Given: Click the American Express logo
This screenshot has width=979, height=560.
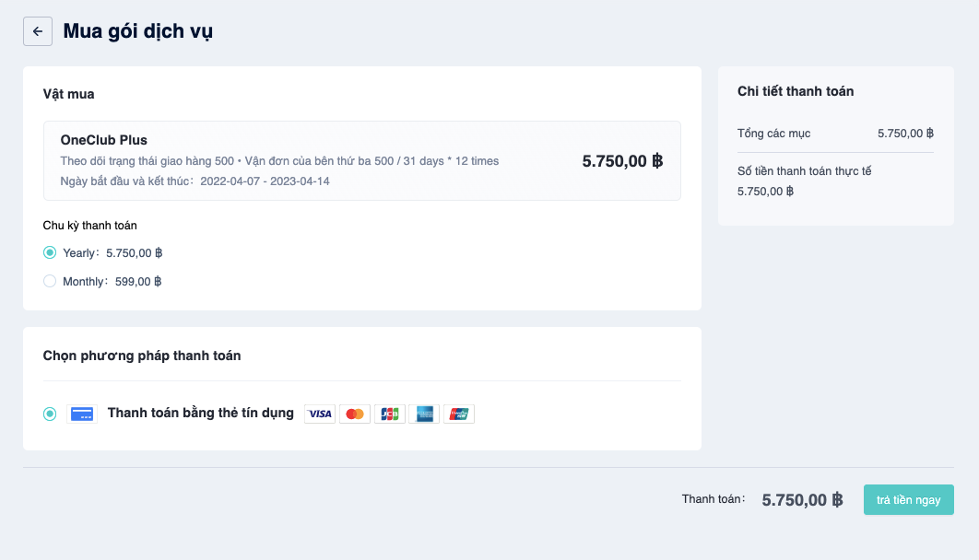Looking at the screenshot, I should (x=424, y=414).
